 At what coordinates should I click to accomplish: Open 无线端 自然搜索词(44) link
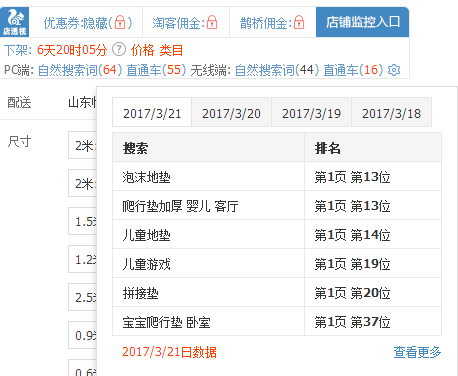277,70
